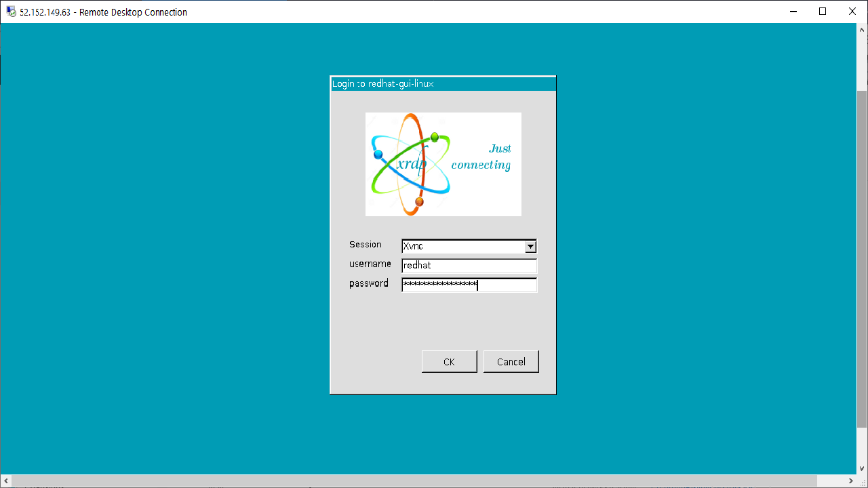Click inside the password field
Screen dimensions: 868x488
469,285
